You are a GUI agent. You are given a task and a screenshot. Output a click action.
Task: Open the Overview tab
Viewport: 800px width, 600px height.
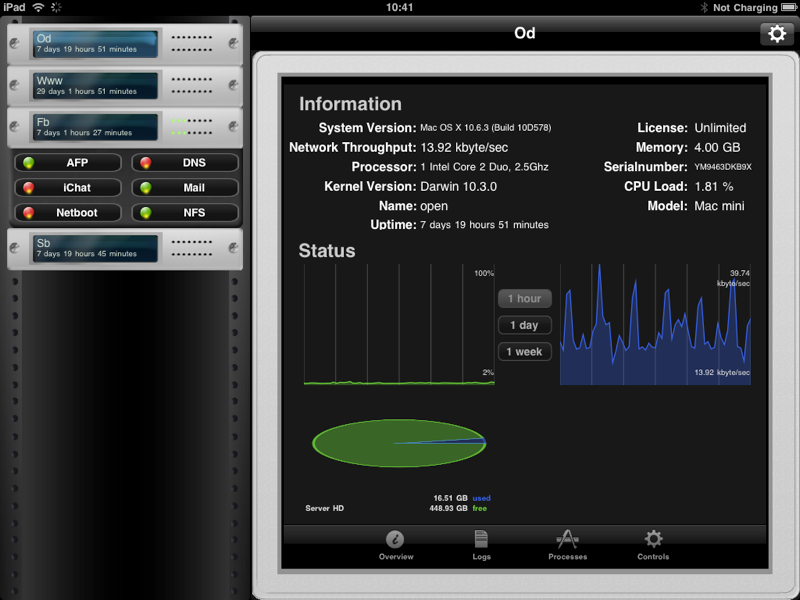(395, 545)
